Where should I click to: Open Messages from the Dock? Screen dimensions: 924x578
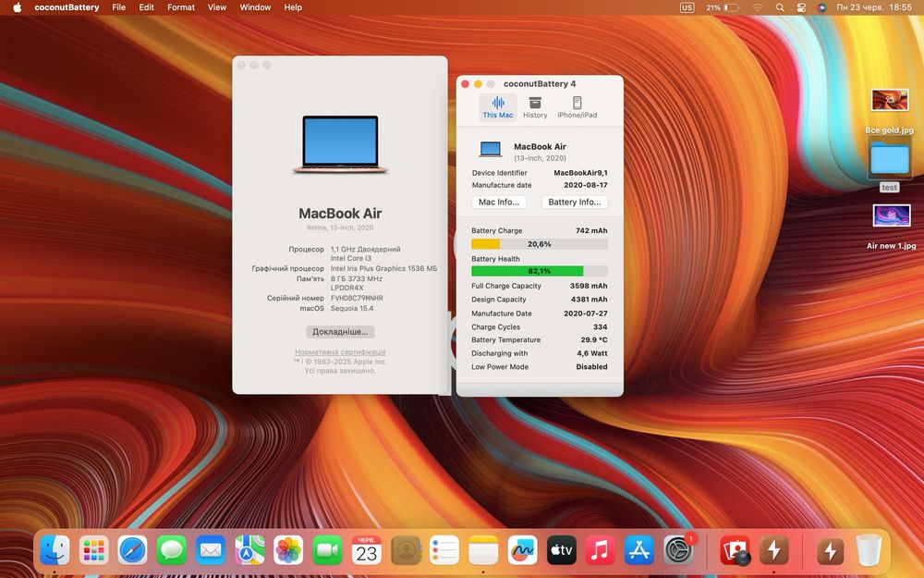click(172, 550)
